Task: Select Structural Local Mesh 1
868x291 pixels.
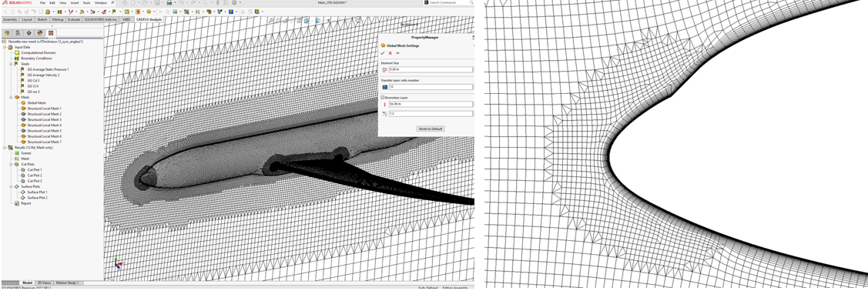Action: pos(45,109)
